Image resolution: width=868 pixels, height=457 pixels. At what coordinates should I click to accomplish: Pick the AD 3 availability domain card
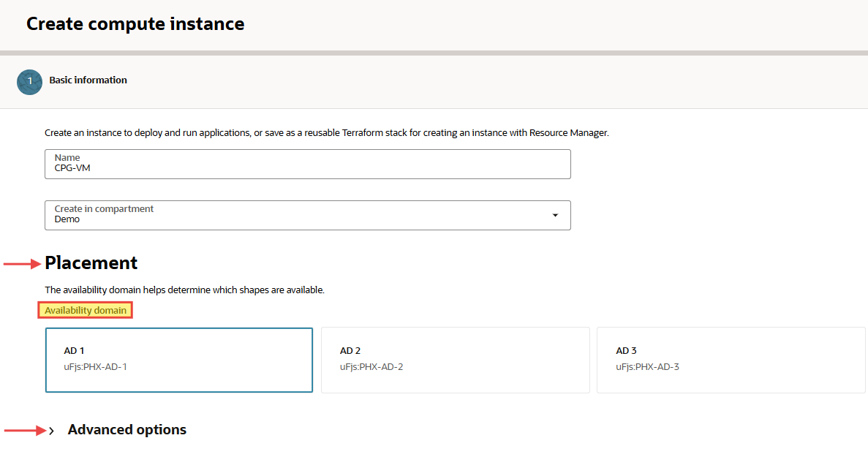tap(731, 360)
